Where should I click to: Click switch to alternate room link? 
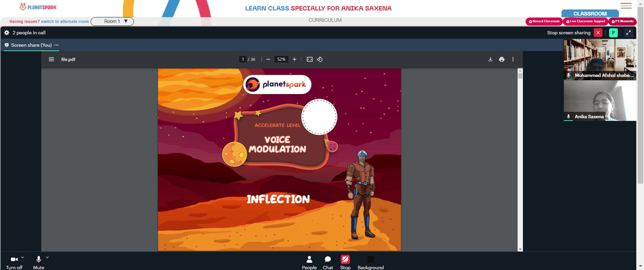(65, 21)
